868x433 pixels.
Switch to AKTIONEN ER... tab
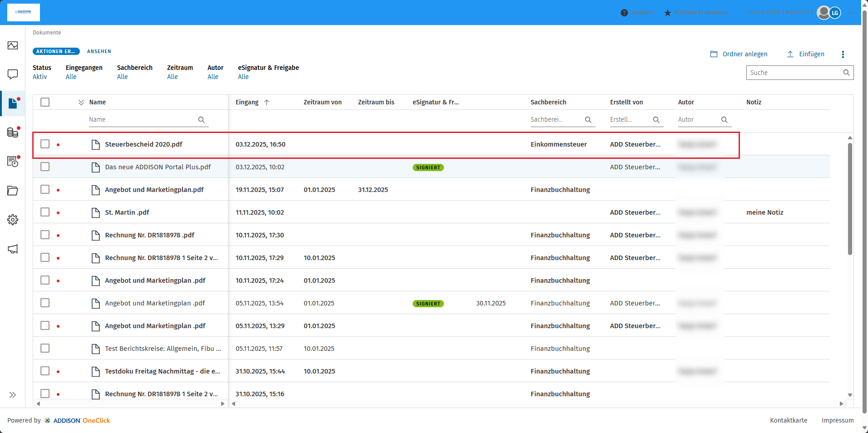(56, 51)
